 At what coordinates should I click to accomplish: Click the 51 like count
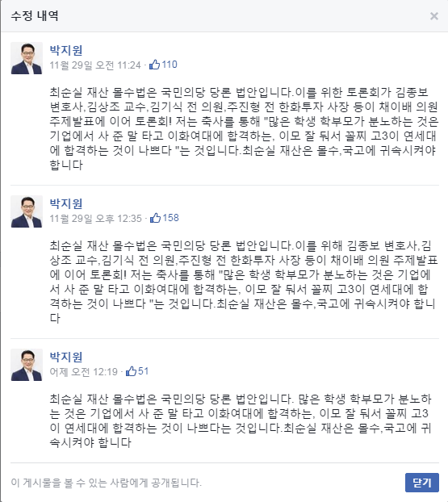pos(143,371)
